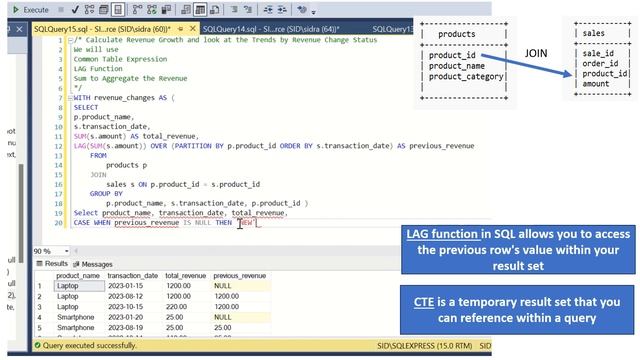Click 'p.product_name,' on line 9

click(104, 117)
